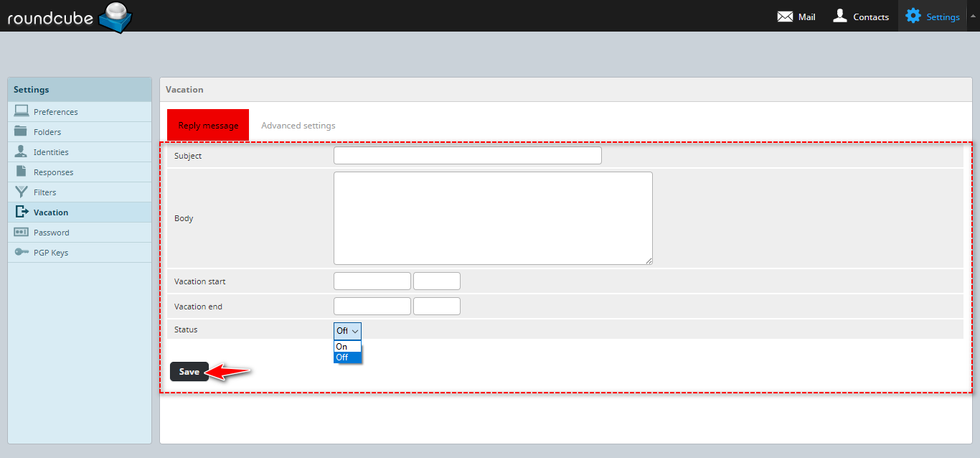Click the PGP Keys key icon
The width and height of the screenshot is (980, 458).
(22, 252)
